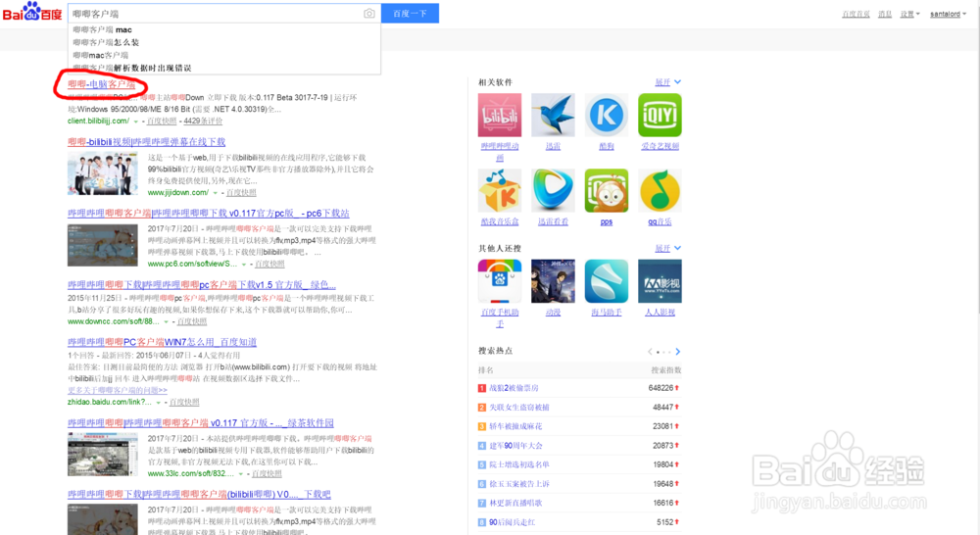Click search index value 648226

click(661, 388)
